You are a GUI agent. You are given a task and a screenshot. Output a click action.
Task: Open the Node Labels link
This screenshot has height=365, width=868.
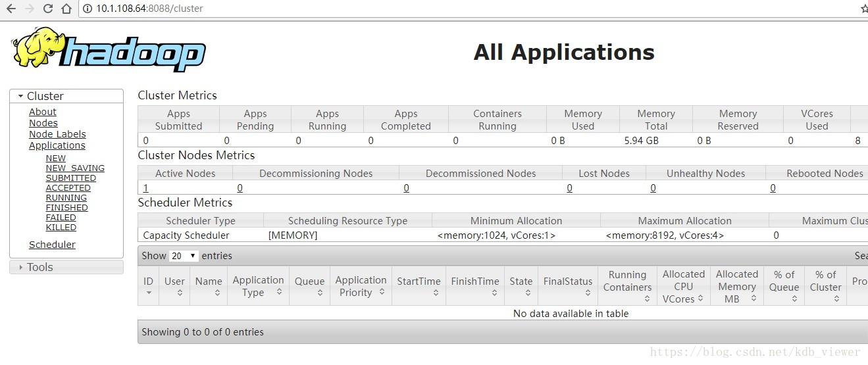tap(57, 134)
